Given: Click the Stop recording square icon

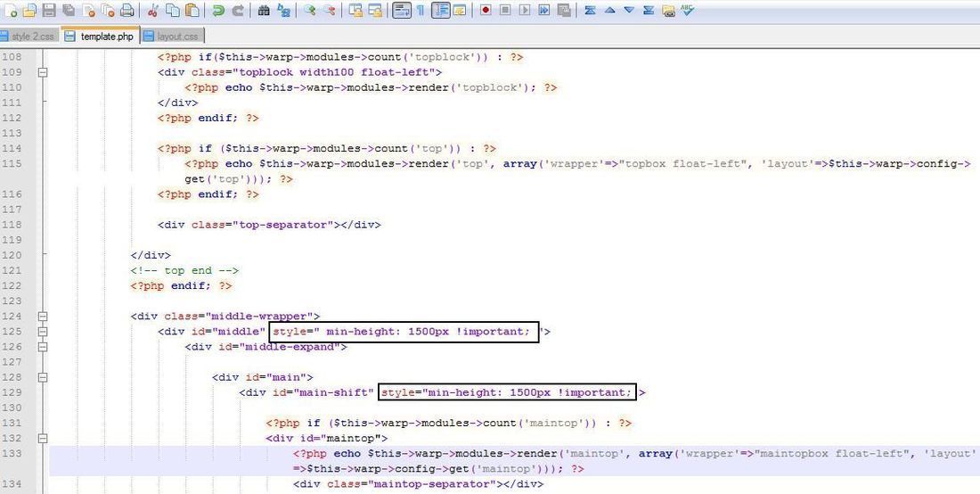Looking at the screenshot, I should coord(505,11).
